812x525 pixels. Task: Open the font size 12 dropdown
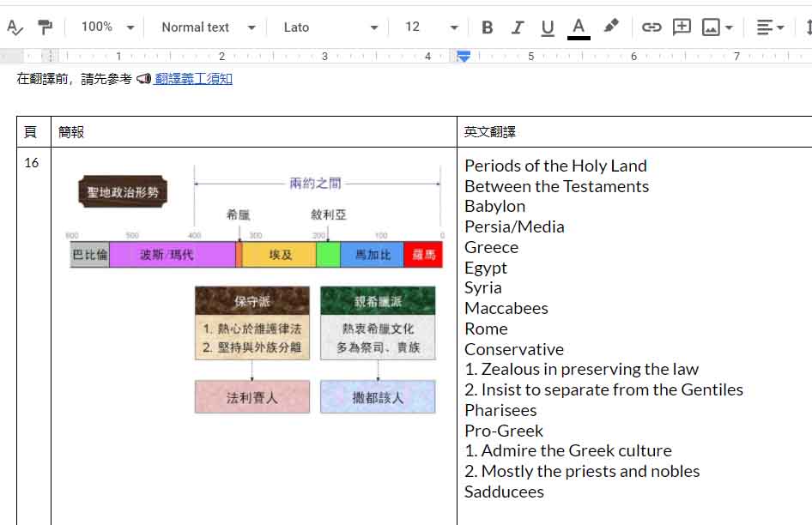click(x=431, y=27)
